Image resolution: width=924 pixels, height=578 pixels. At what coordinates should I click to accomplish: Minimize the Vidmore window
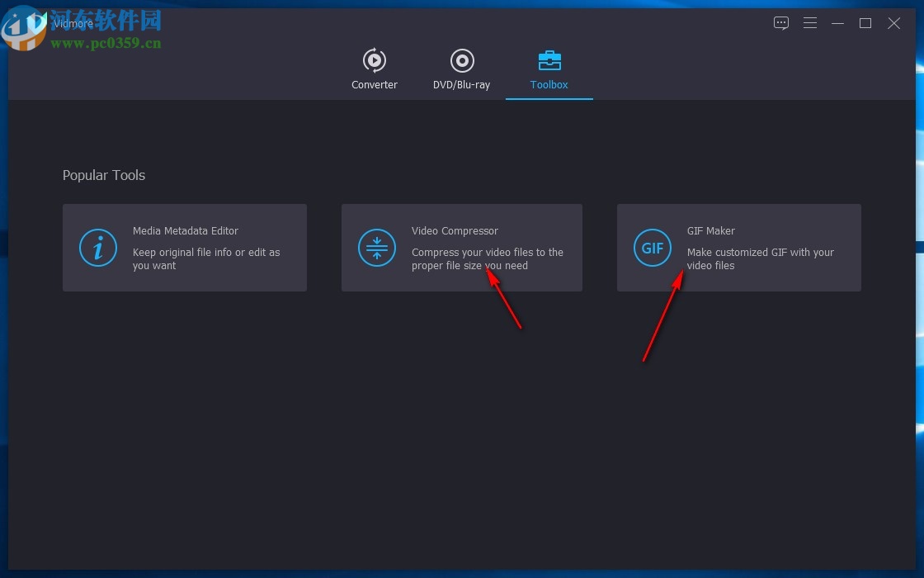click(837, 23)
